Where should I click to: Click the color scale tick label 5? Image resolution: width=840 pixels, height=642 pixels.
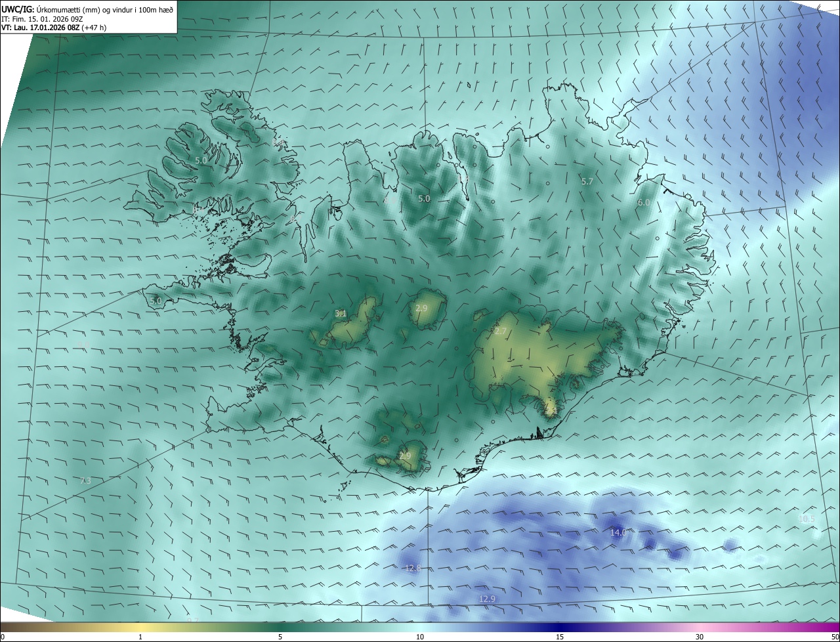280,637
